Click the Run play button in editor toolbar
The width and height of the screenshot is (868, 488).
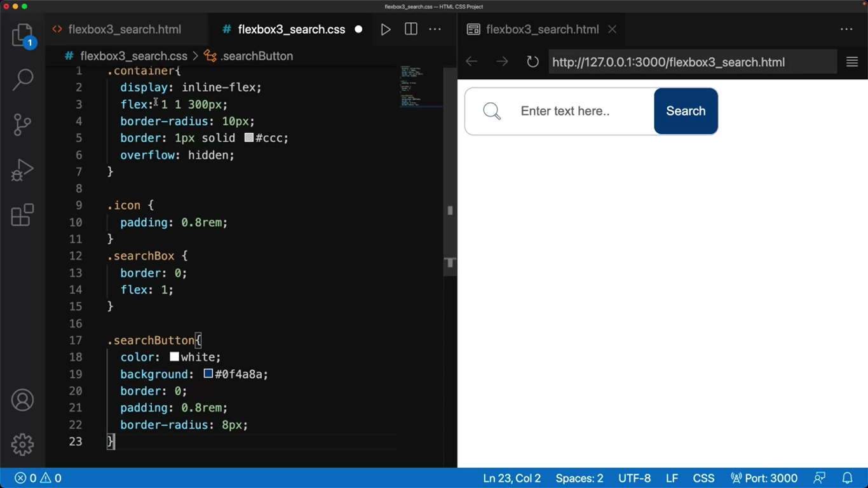click(x=385, y=29)
